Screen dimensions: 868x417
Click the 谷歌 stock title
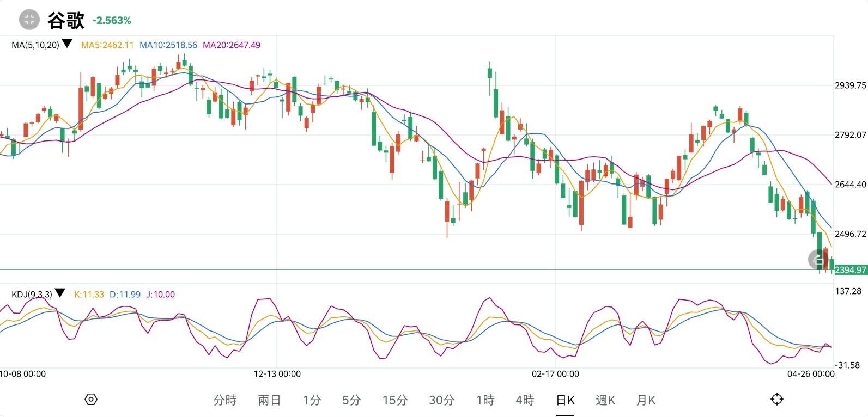pos(66,21)
